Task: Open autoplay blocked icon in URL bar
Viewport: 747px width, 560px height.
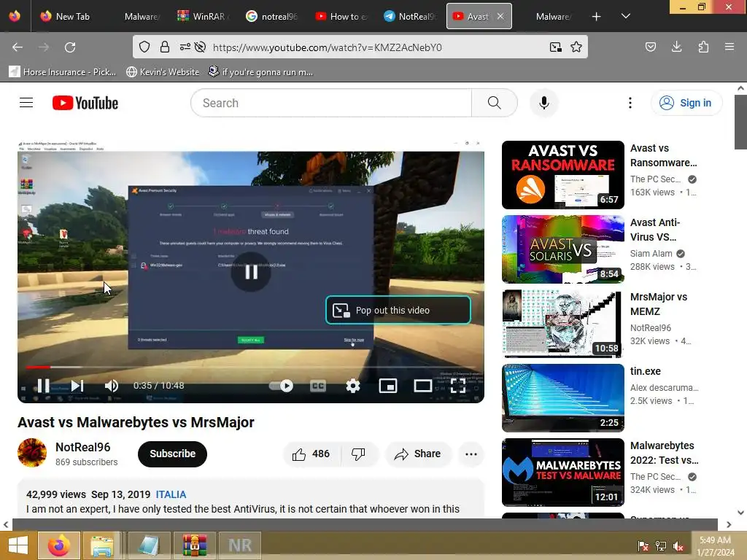Action: pyautogui.click(x=201, y=47)
